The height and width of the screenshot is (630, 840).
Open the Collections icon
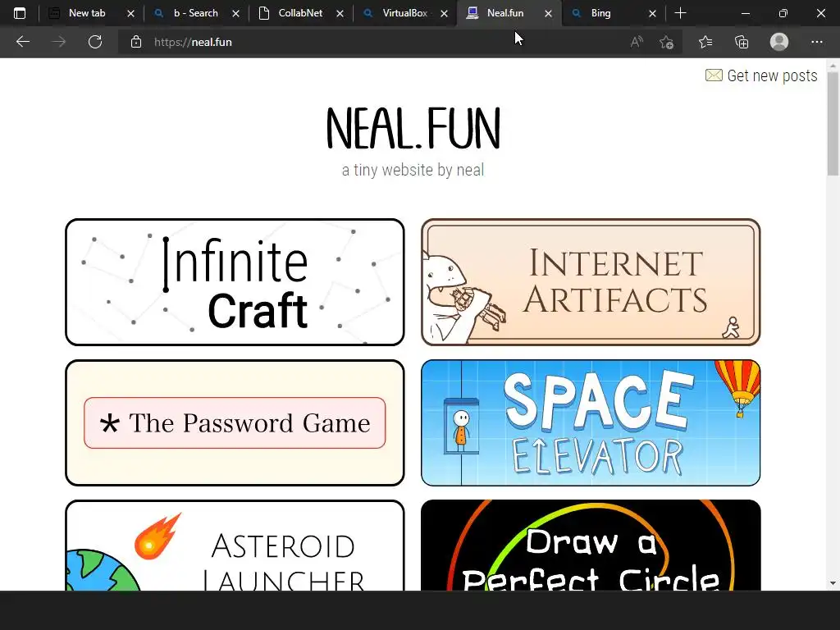742,42
